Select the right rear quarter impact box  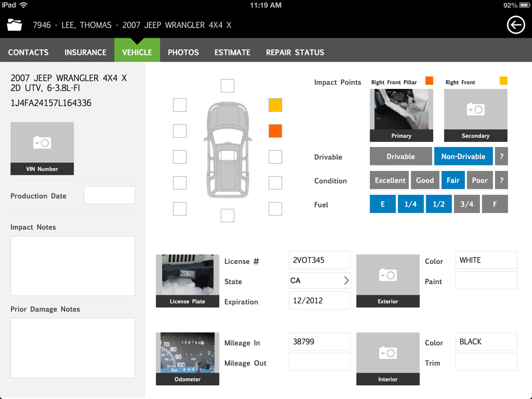[275, 183]
